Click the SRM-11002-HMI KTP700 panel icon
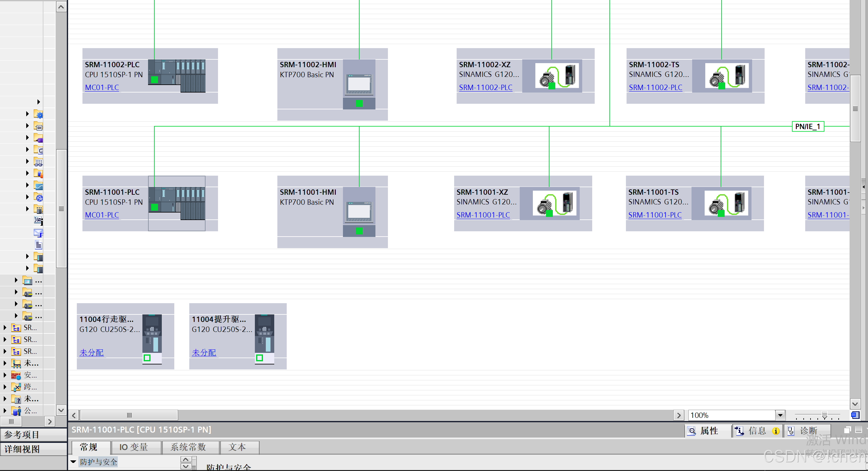868x471 pixels. pos(359,84)
